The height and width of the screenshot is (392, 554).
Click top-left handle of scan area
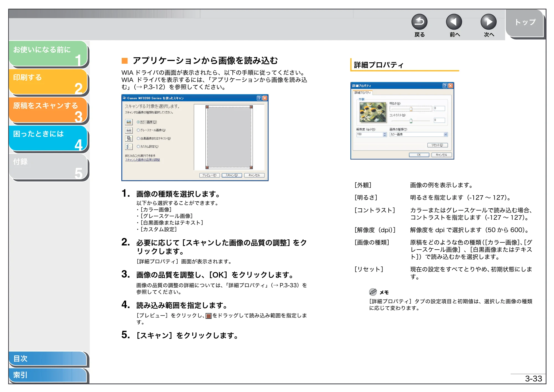207,107
